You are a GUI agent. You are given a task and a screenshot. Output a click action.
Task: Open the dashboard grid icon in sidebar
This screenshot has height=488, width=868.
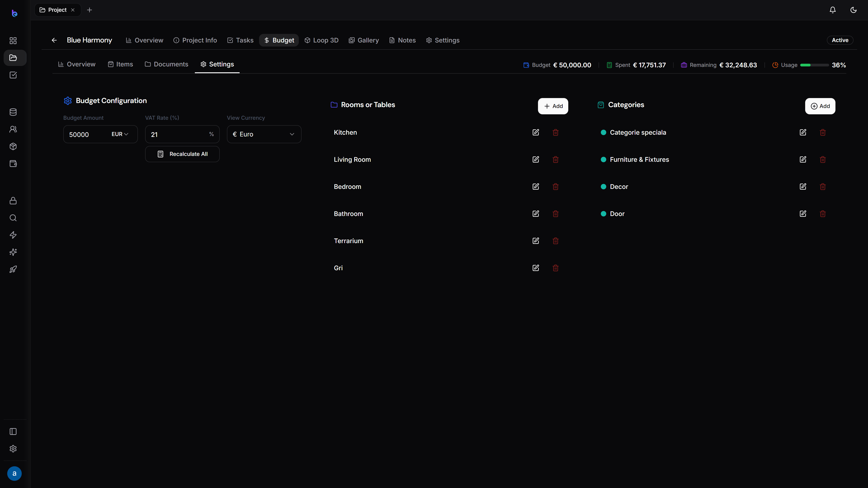coord(13,41)
